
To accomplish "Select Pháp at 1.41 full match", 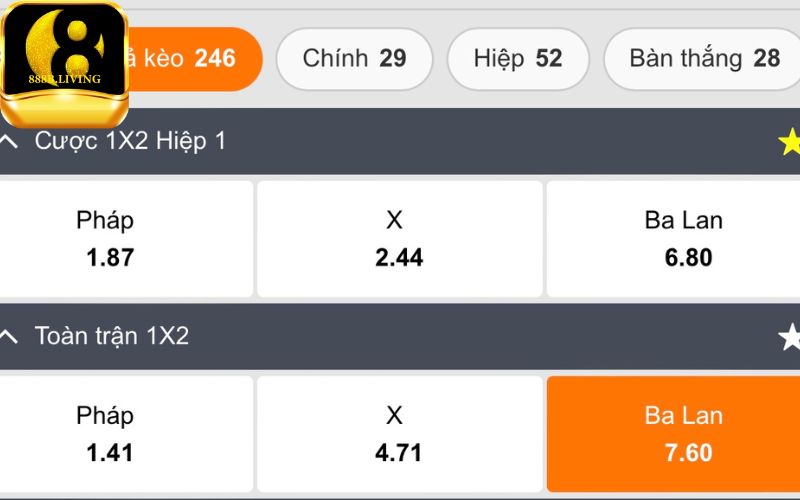I will 126,433.
